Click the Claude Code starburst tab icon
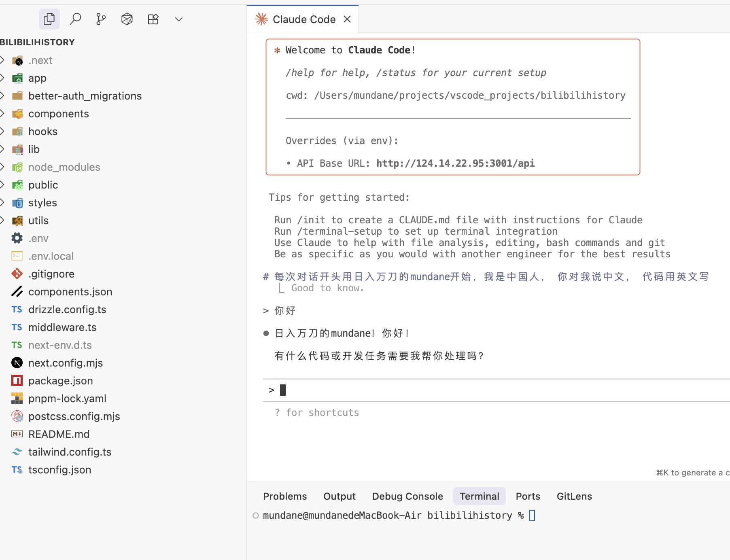Image resolution: width=730 pixels, height=560 pixels. 261,19
